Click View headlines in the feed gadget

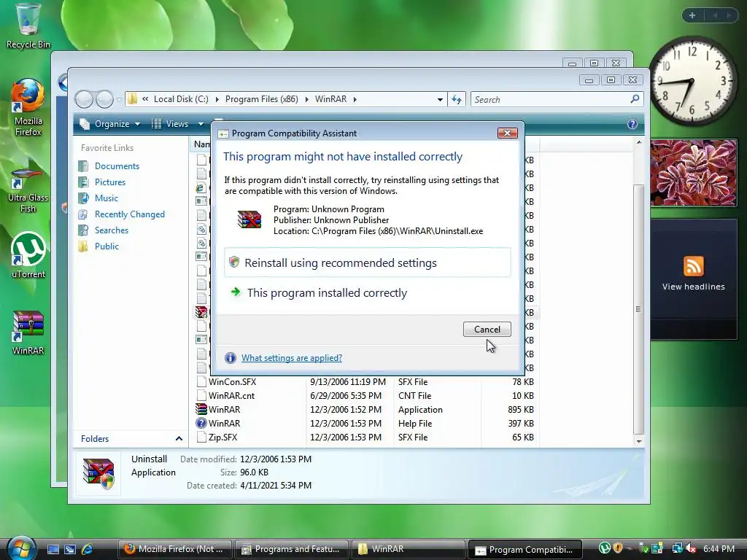pos(693,286)
